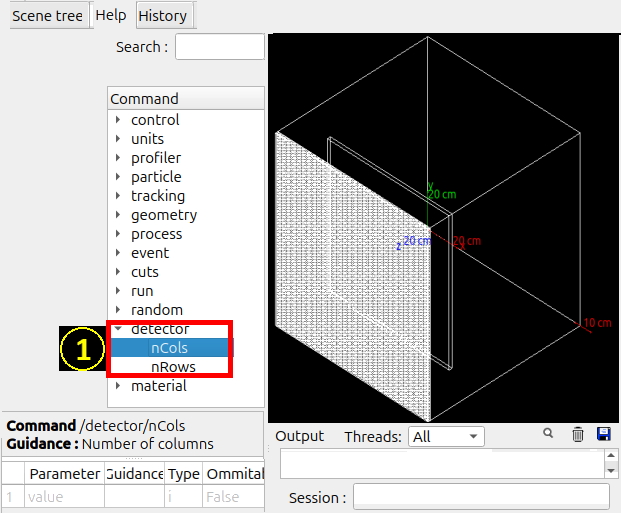
Task: Expand the profiler command folder
Action: (118, 157)
